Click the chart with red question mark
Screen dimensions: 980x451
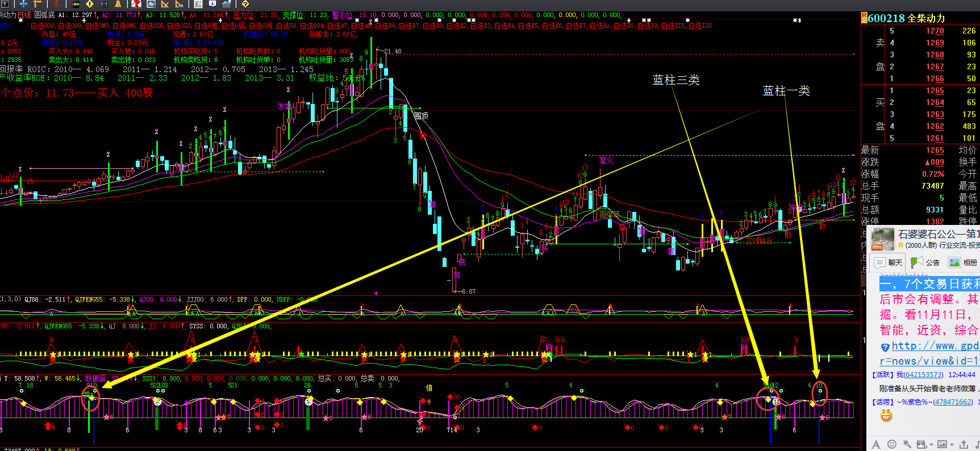pos(136,4)
